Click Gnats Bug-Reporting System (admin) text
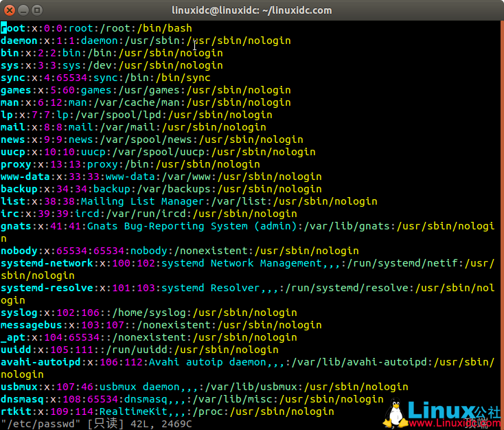Image resolution: width=504 pixels, height=430 pixels. click(x=192, y=227)
